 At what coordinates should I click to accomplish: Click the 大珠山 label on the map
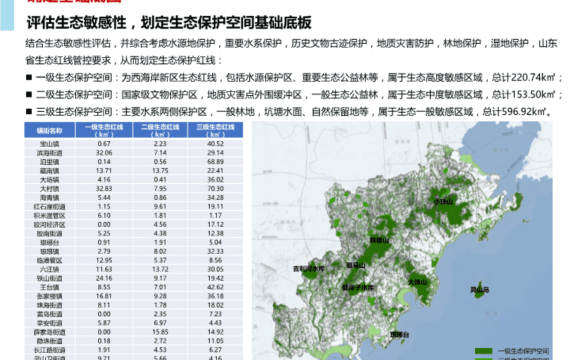click(x=418, y=282)
